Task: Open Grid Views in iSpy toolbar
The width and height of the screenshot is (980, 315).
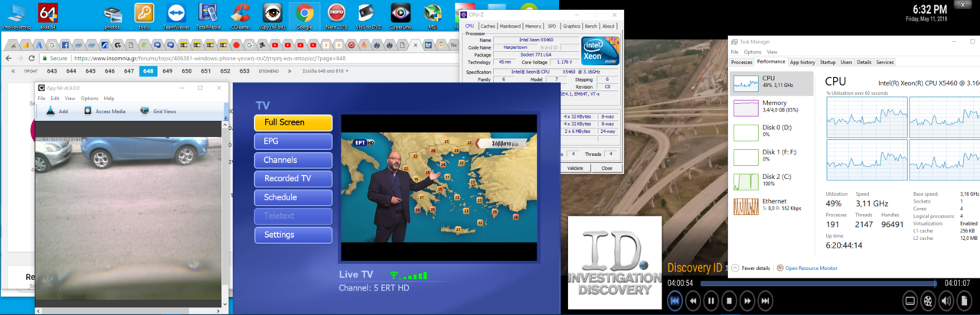Action: (x=158, y=111)
